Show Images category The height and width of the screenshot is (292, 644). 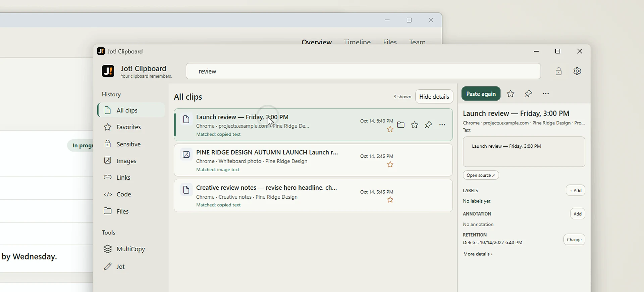click(x=131, y=161)
